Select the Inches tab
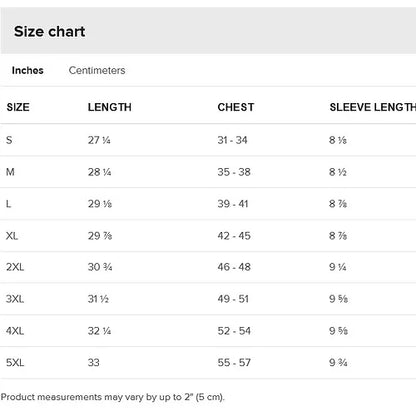416x416 pixels. click(28, 70)
